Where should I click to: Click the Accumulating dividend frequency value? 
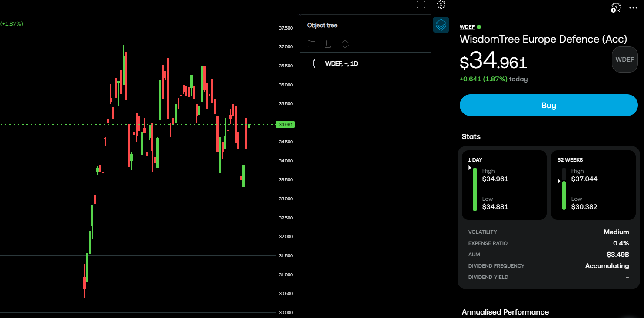tap(607, 266)
